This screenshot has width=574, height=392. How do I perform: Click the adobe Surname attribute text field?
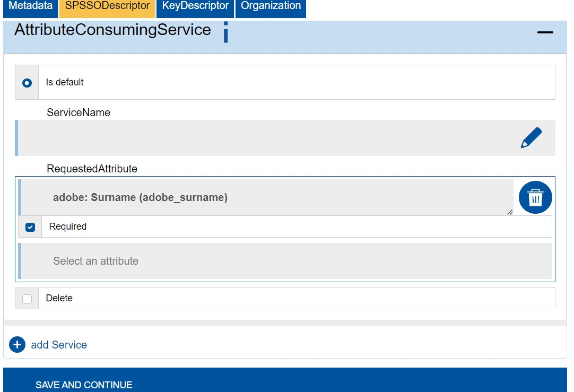pyautogui.click(x=265, y=197)
